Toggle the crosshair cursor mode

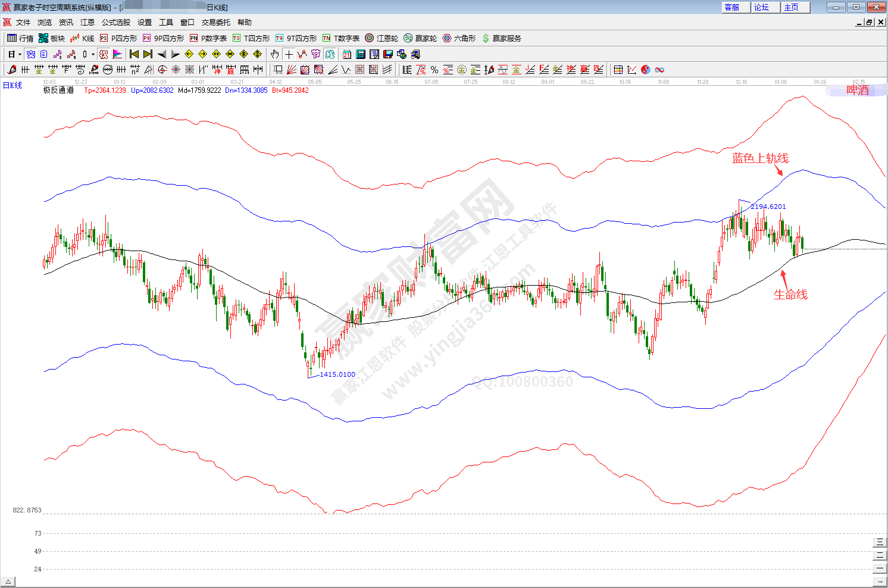[289, 54]
